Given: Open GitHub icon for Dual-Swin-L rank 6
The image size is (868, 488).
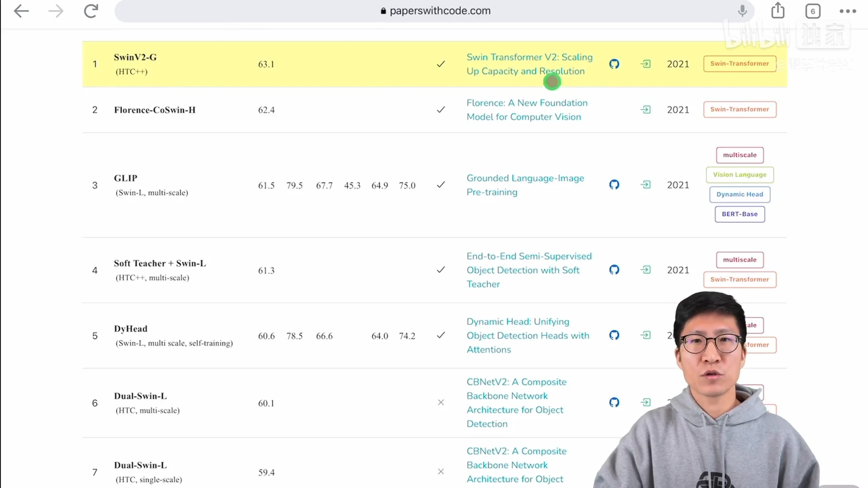Looking at the screenshot, I should click(614, 402).
